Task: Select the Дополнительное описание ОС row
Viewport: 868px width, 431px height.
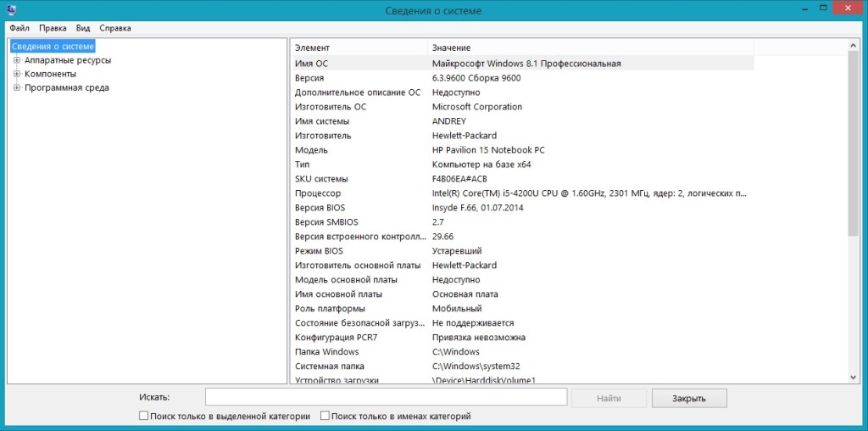Action: point(522,92)
